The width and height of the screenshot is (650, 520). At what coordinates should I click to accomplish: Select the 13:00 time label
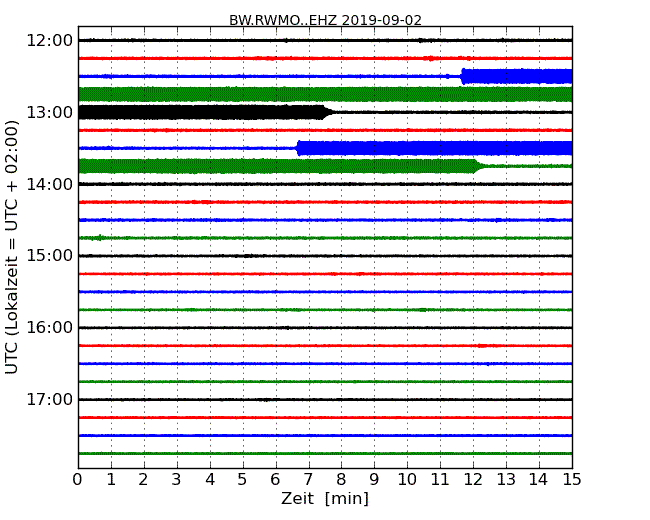tap(49, 112)
